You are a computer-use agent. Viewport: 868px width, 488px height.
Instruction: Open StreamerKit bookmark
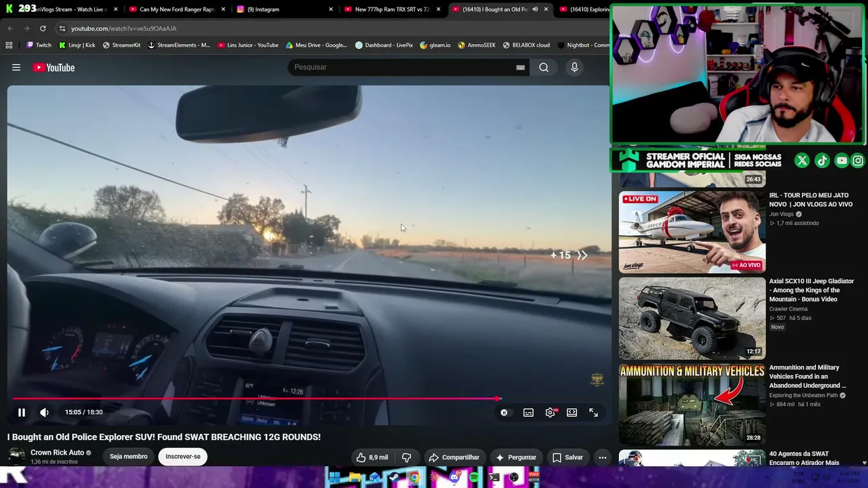pyautogui.click(x=121, y=45)
